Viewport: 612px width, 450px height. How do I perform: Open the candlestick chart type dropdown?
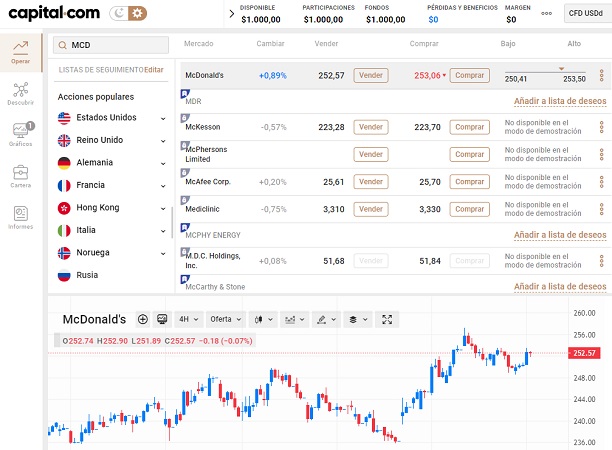click(x=263, y=320)
